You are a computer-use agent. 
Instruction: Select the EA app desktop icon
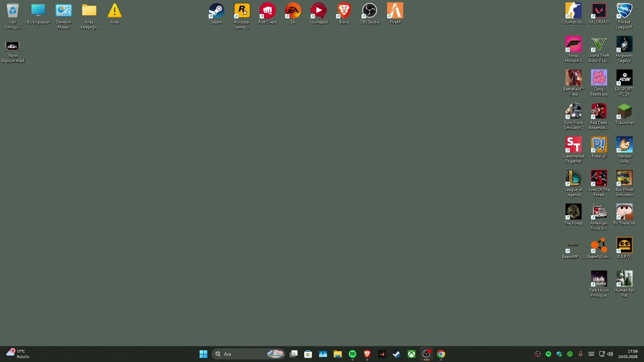[x=293, y=14]
